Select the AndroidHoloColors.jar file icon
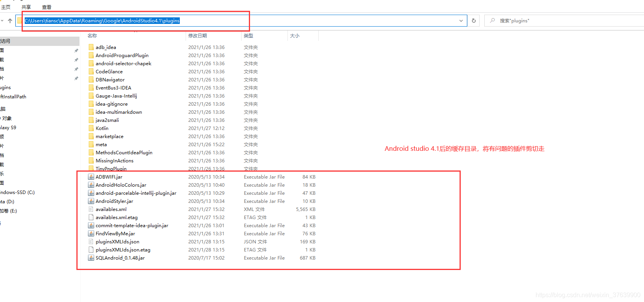The width and height of the screenshot is (644, 302). click(x=91, y=185)
